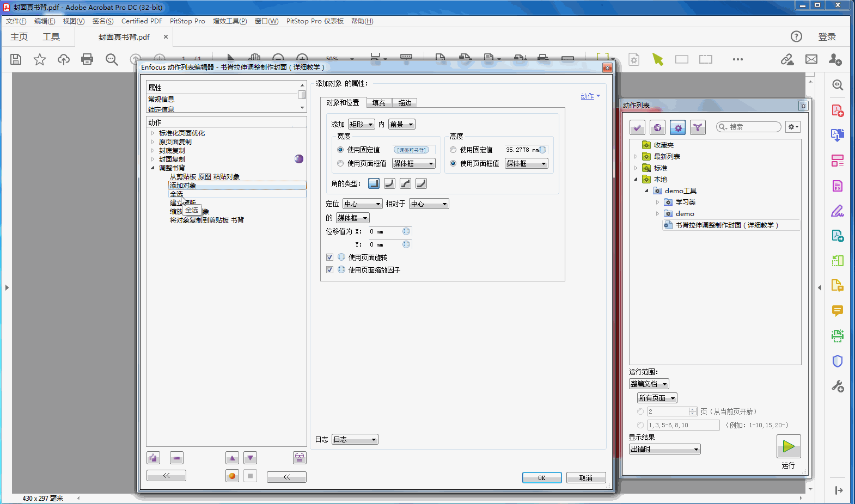The height and width of the screenshot is (504, 855).
Task: Move action down with the down triangle
Action: click(x=250, y=458)
